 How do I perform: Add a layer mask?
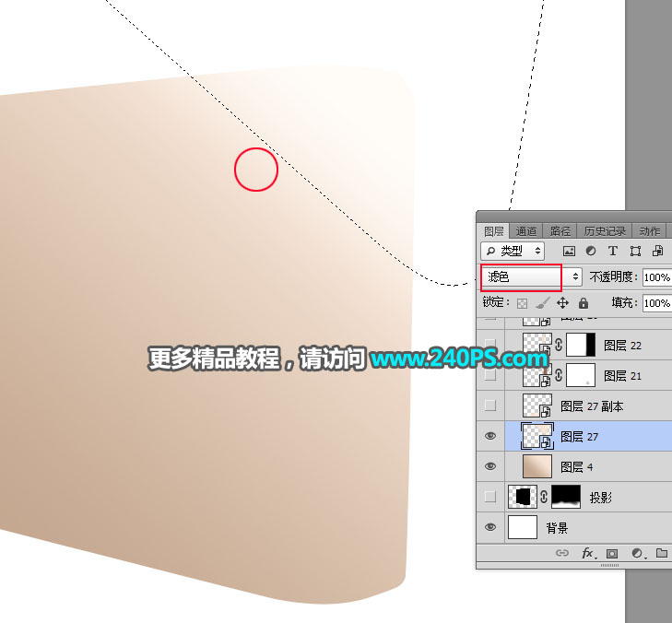[x=612, y=553]
